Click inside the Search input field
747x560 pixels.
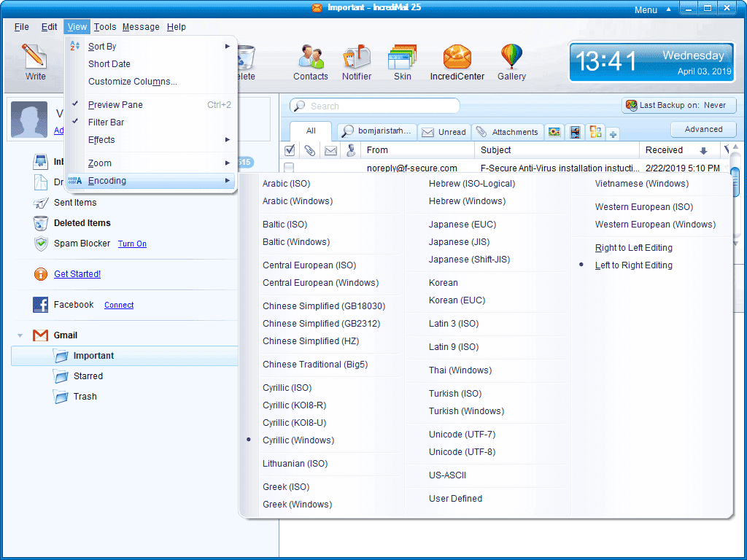pos(374,106)
